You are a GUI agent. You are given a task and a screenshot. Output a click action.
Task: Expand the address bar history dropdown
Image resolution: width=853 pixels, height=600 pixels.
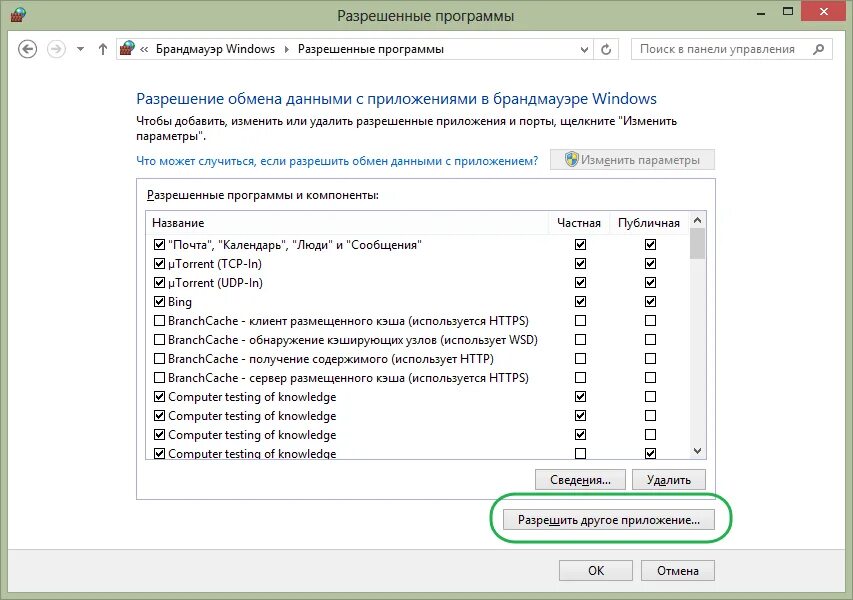(584, 50)
